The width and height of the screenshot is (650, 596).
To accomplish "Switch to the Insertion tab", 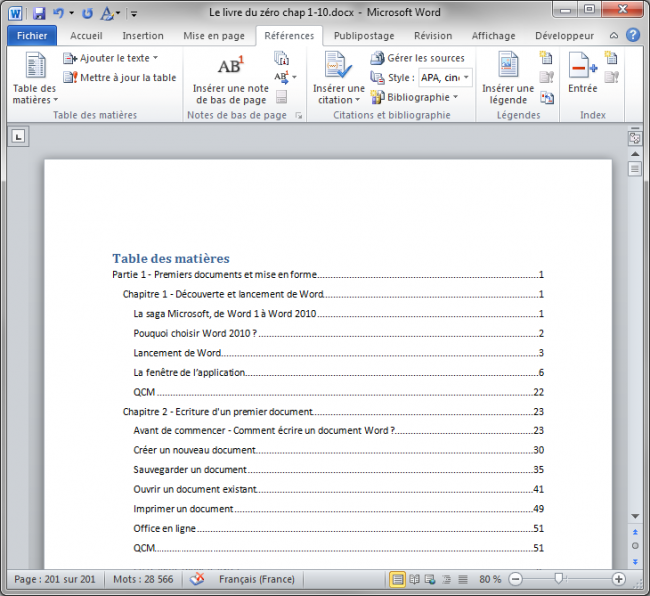I will [x=143, y=36].
